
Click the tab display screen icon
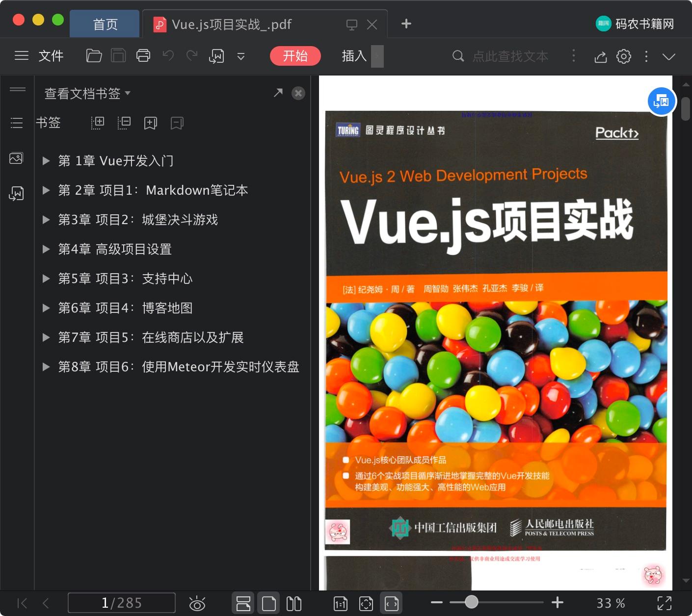coord(352,25)
